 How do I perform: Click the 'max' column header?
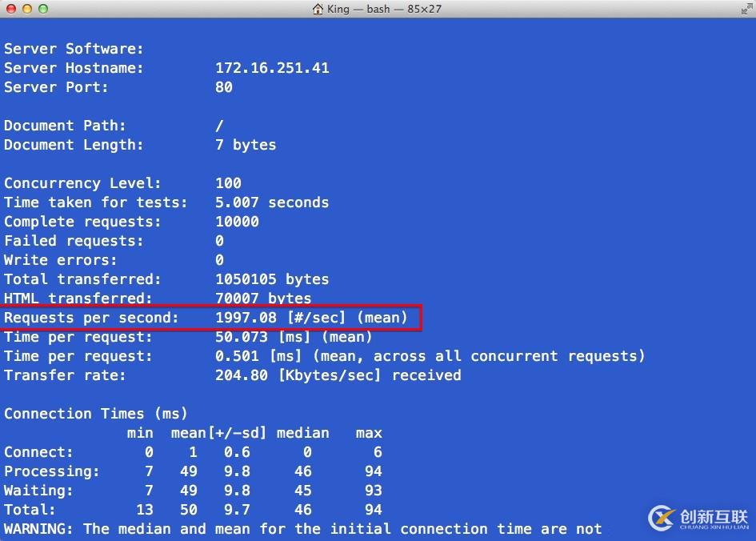click(369, 433)
